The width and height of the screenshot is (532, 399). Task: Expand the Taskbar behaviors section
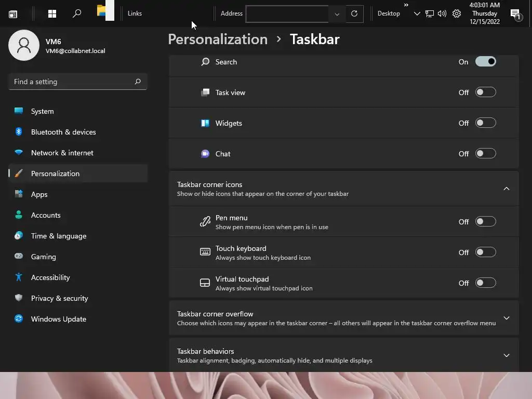pos(506,355)
